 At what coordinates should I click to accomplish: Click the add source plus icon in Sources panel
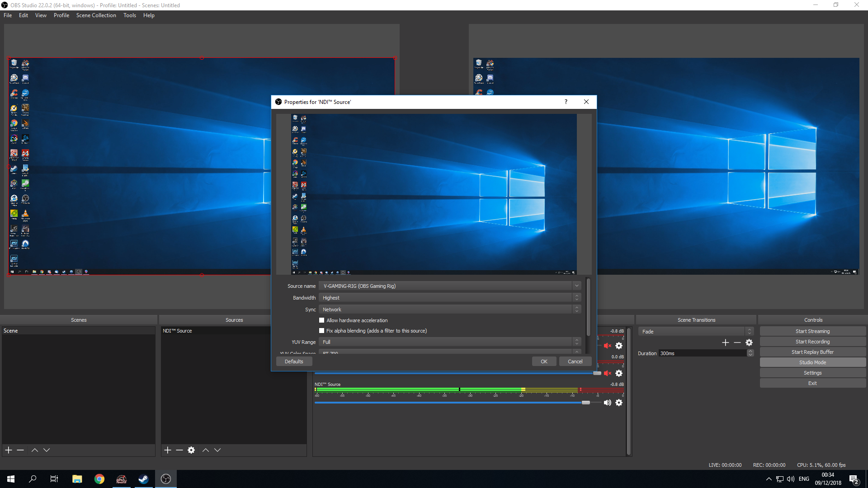tap(168, 450)
